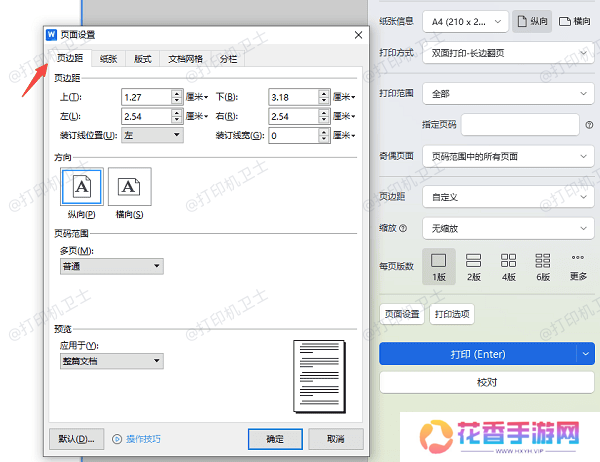Open the unit dropdown next to top margin
600x462 pixels.
click(x=197, y=97)
